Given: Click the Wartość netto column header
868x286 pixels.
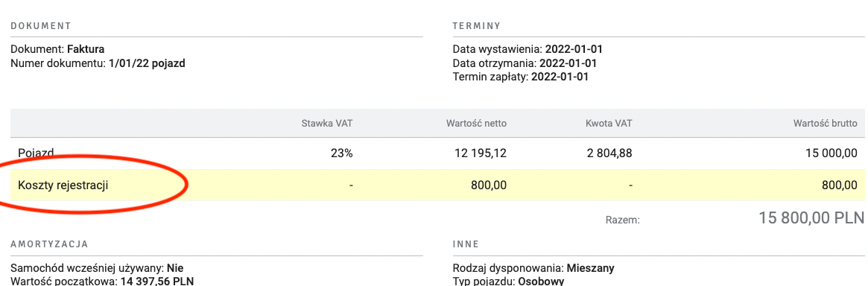Looking at the screenshot, I should [476, 123].
